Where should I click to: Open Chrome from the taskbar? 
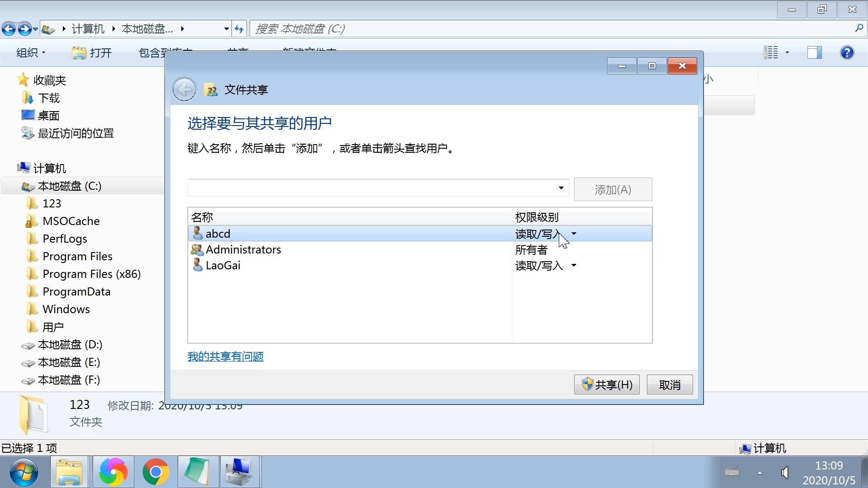coord(156,472)
